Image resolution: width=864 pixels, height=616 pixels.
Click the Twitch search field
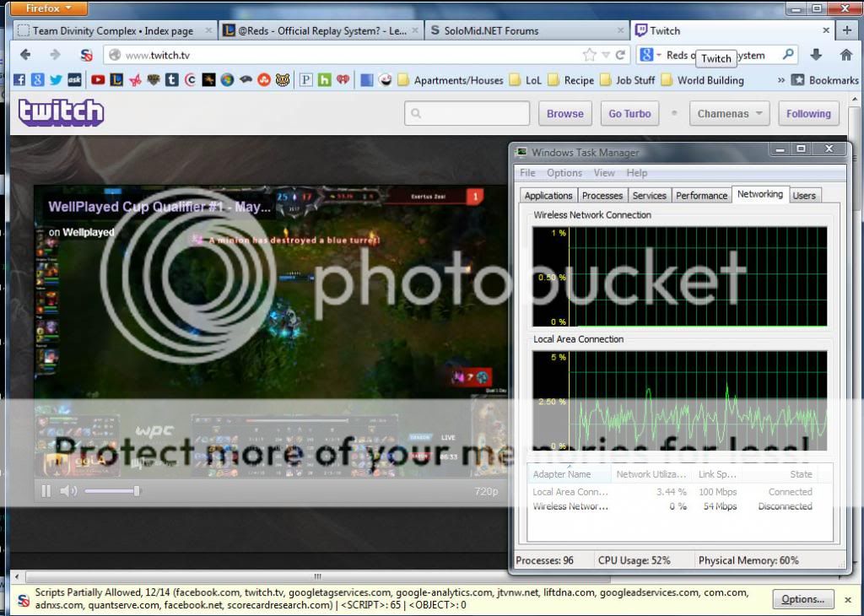[467, 114]
